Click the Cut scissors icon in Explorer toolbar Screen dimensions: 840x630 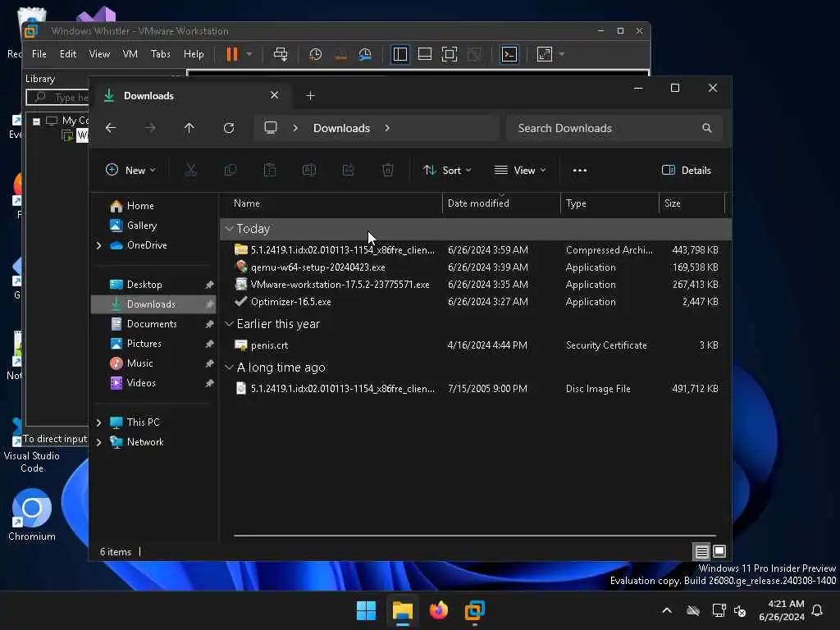[x=190, y=171]
